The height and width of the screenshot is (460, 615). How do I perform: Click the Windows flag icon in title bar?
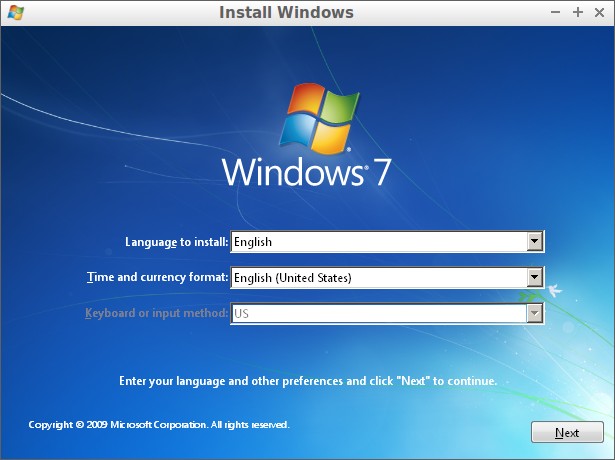pos(15,13)
